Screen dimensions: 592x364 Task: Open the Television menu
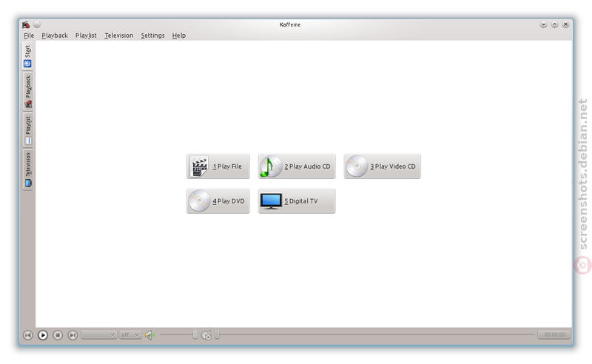point(119,36)
